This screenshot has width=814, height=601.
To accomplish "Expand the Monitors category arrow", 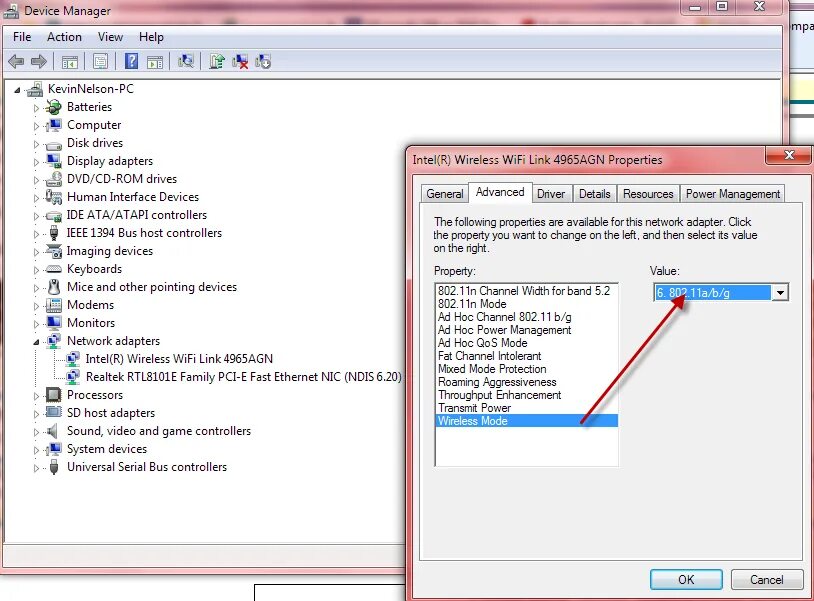I will (36, 324).
